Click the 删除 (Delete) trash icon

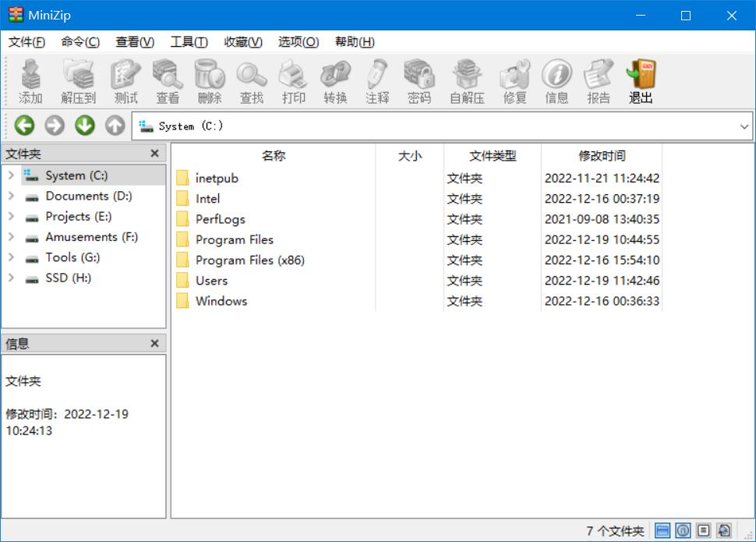tap(209, 75)
